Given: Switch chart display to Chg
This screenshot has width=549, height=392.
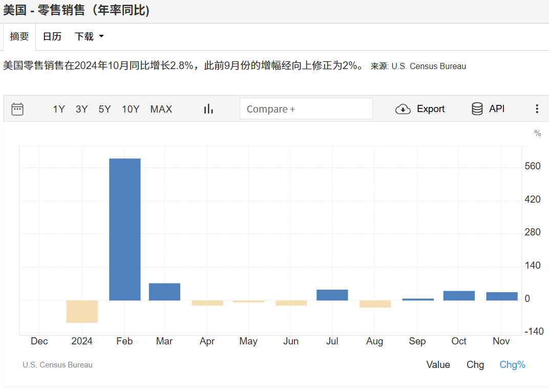Looking at the screenshot, I should tap(475, 365).
